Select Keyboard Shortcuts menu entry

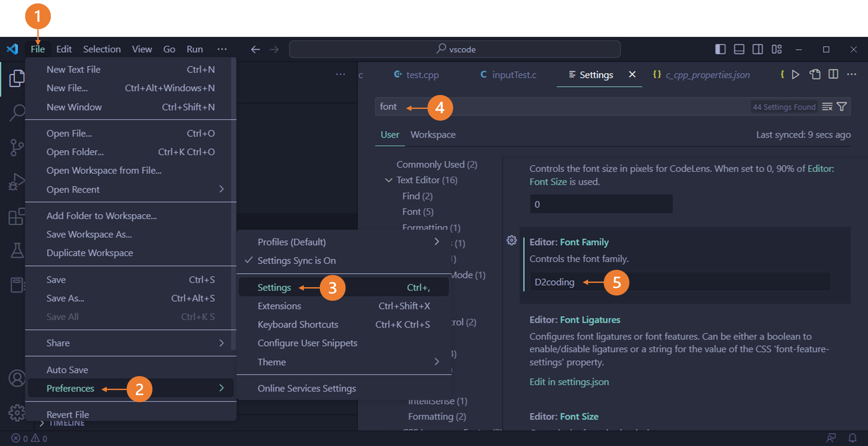pos(343,325)
